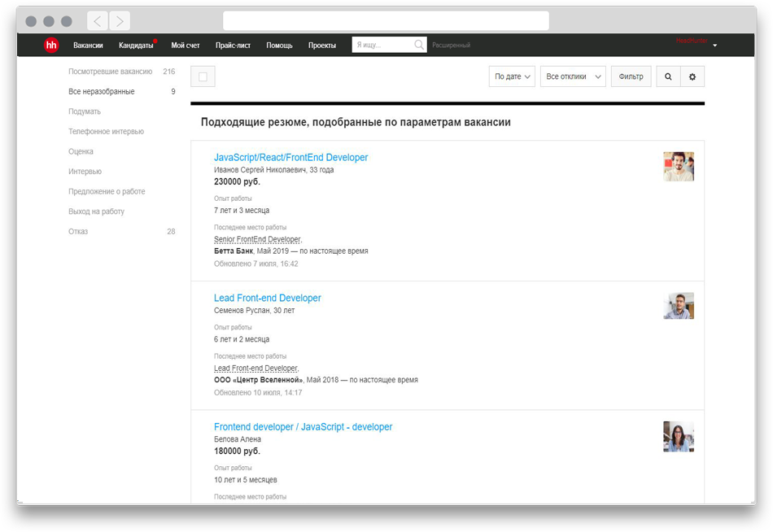
Task: Open the 'Lead Front-end Developer' resume
Action: click(x=267, y=299)
